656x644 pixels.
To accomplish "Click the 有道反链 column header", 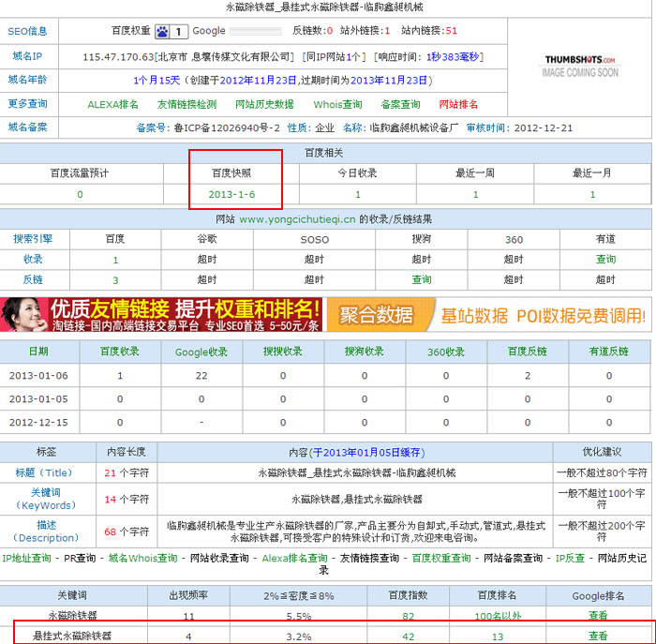I will click(609, 352).
